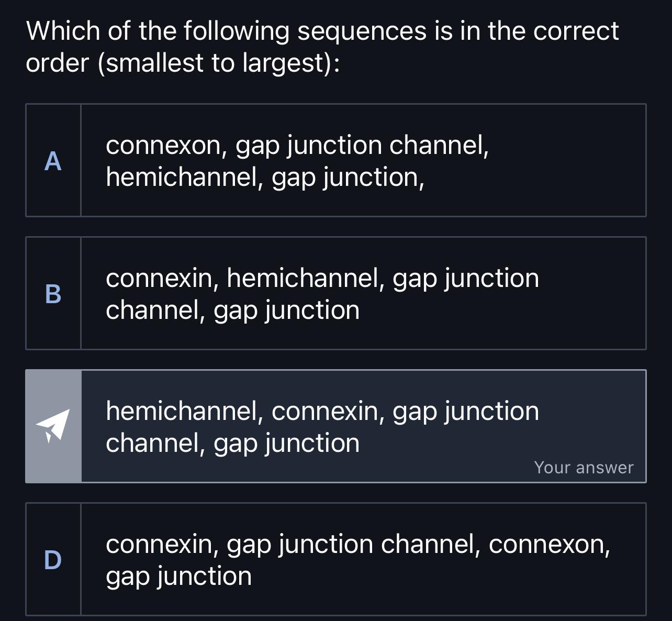672x621 pixels.
Task: Tap the letter B icon box
Action: click(x=52, y=293)
